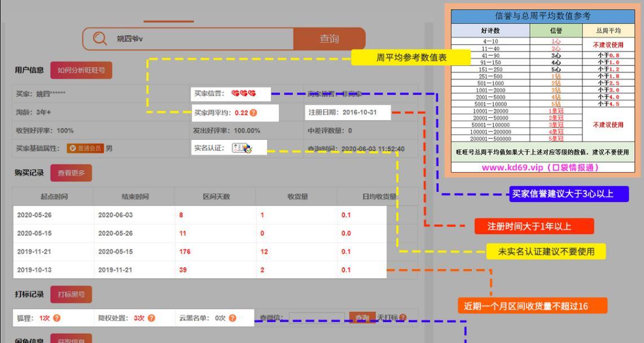Click the 买家周平均 value 0.22
The image size is (644, 343).
(x=242, y=113)
